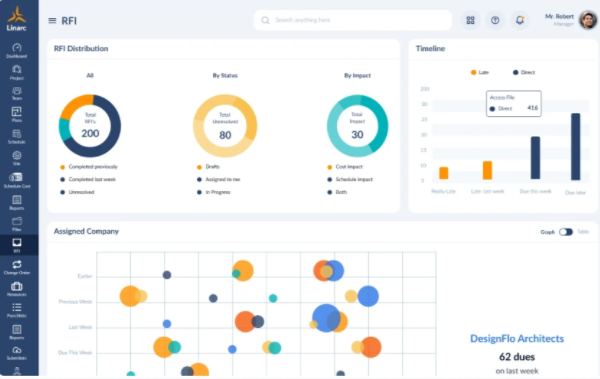Screen dimensions: 600x379
Task: Click the 'All' chart heading
Action: [x=90, y=75]
